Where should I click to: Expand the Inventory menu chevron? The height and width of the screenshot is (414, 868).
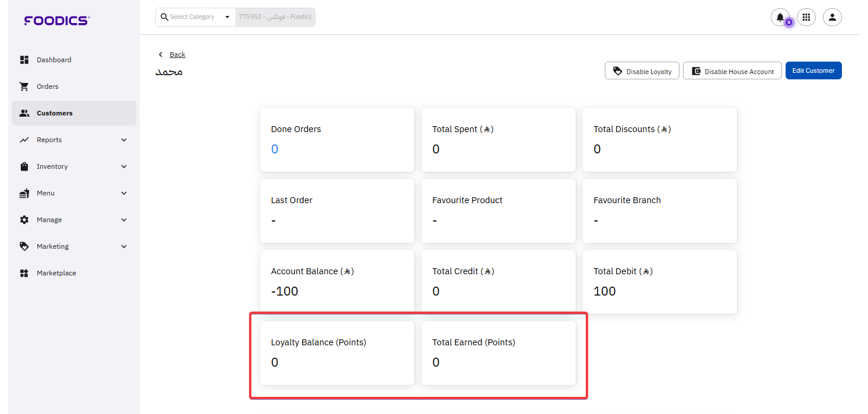(124, 166)
